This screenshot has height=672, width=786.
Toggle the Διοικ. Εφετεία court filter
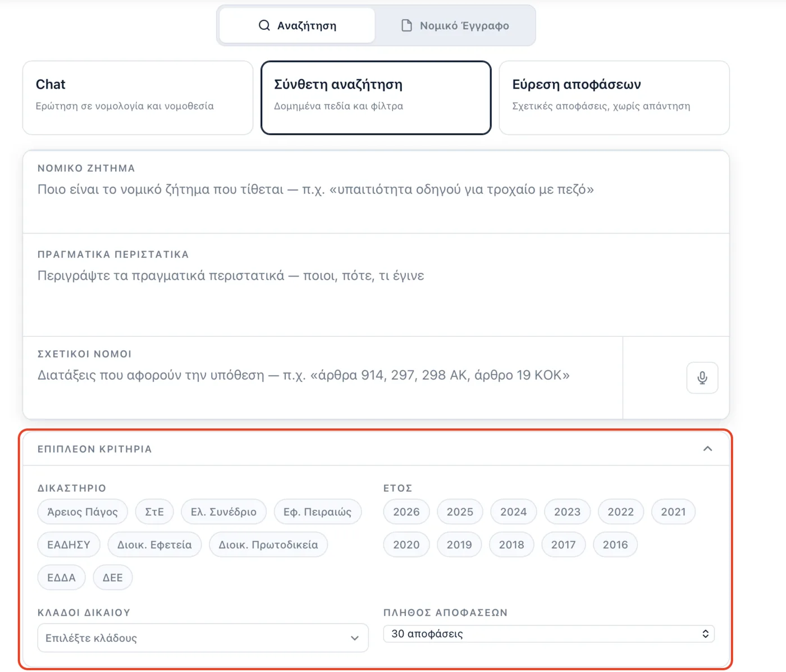[x=154, y=545]
